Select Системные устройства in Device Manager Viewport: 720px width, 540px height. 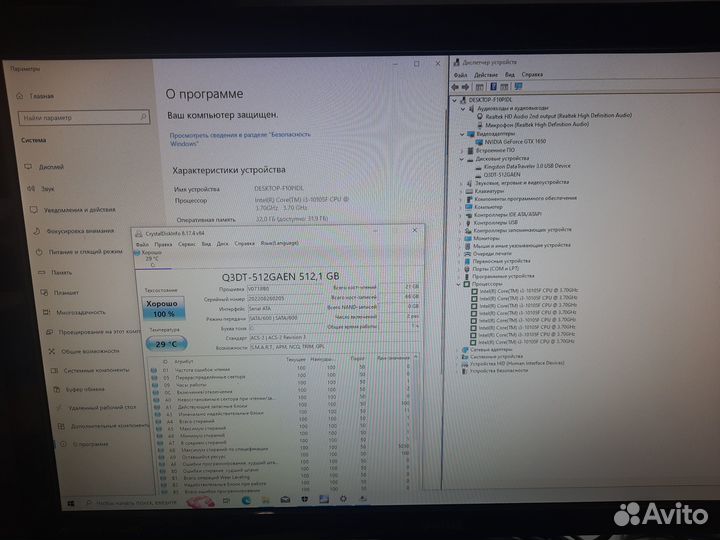point(496,356)
